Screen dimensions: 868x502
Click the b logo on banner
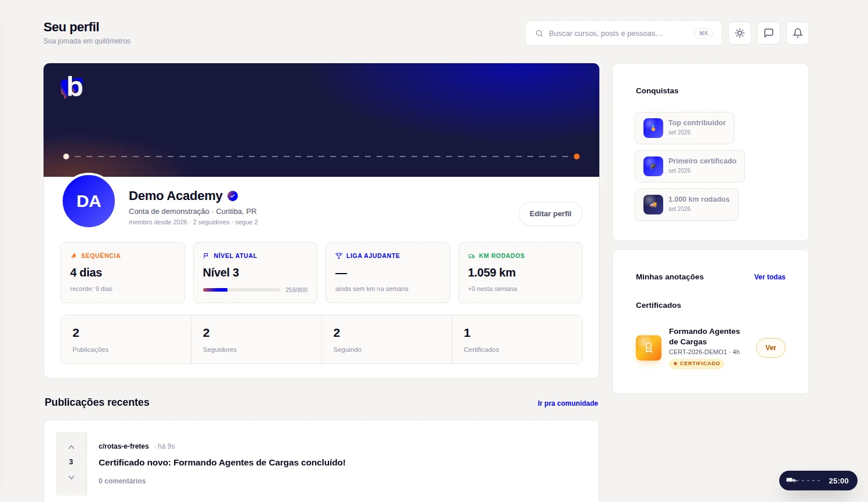pos(73,87)
